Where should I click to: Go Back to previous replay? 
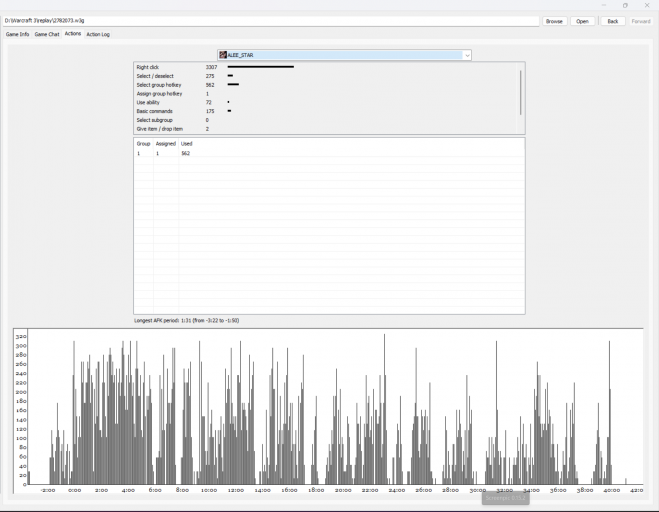(x=612, y=21)
